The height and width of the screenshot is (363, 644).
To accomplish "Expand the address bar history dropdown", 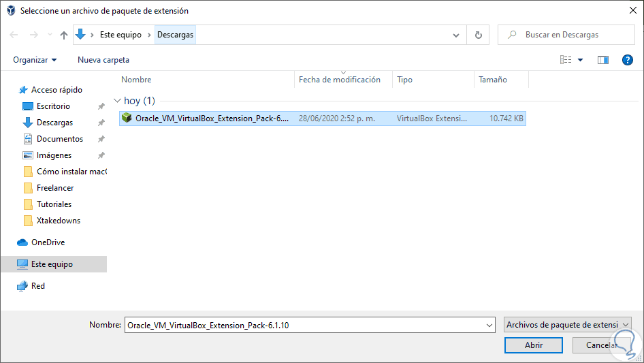I will point(456,35).
